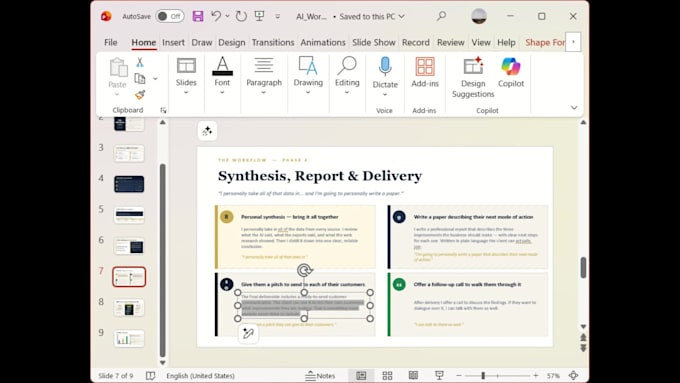Click the slide panel scrollbar thumb
Screen dimensions: 680x383
coord(163,260)
